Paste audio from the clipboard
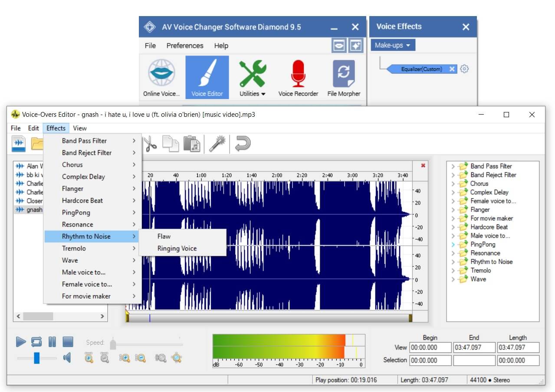 click(192, 143)
